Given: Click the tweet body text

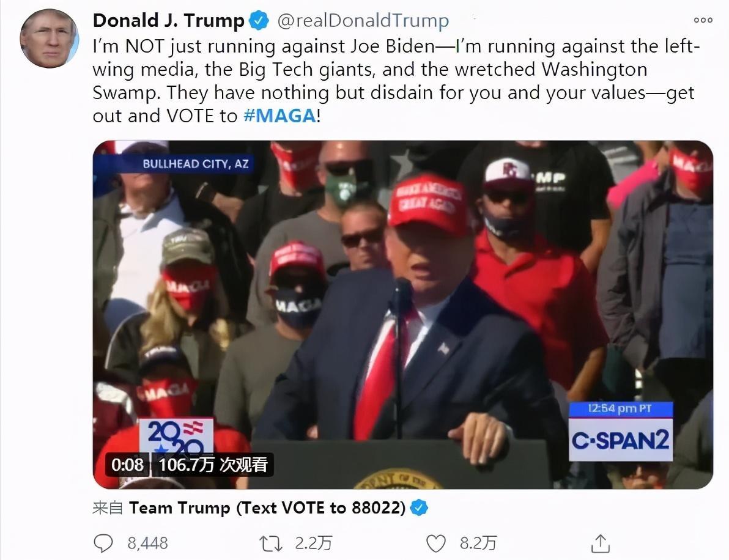Looking at the screenshot, I should [395, 81].
